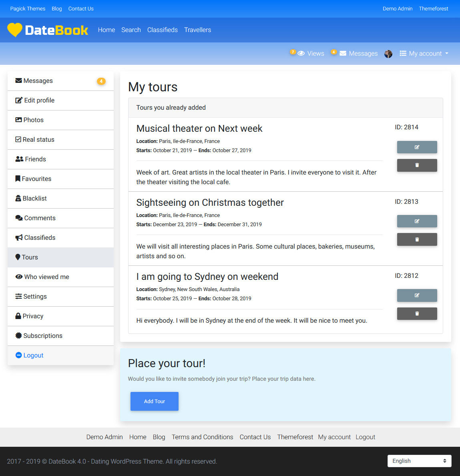Image resolution: width=460 pixels, height=476 pixels.
Task: Click the Edit profile pencil icon
Action: (x=19, y=100)
